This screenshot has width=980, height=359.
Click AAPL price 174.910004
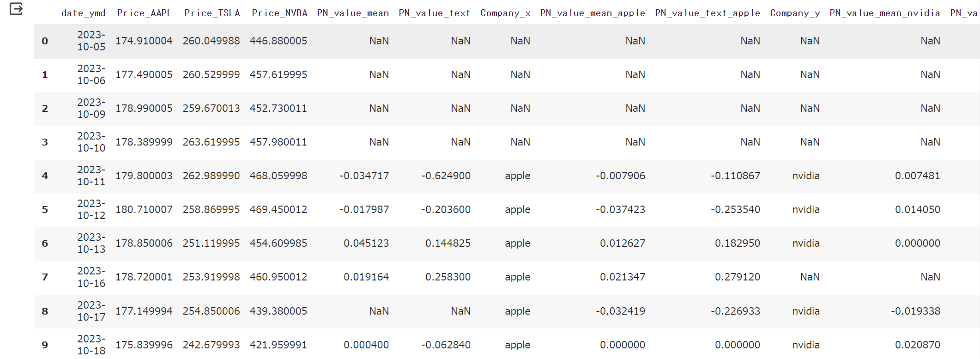click(x=144, y=41)
